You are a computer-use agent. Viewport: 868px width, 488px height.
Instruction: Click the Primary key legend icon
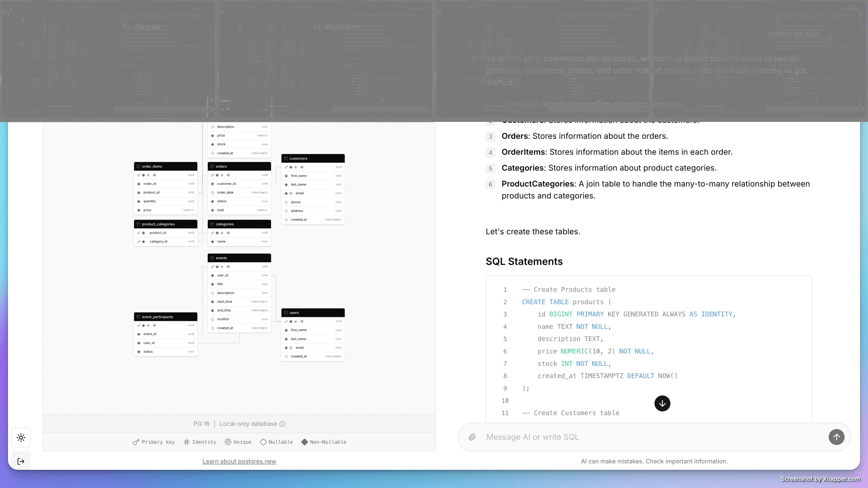pos(136,442)
